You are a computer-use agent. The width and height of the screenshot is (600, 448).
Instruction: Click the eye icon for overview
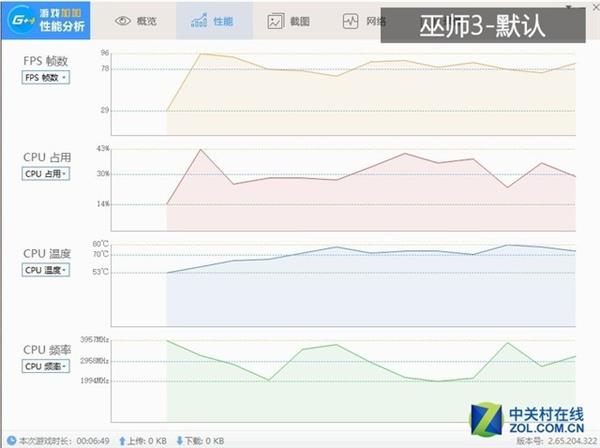coord(123,21)
